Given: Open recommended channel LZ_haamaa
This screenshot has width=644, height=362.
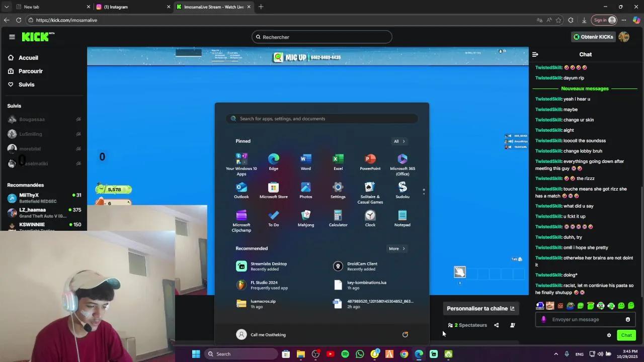Looking at the screenshot, I should tap(44, 212).
